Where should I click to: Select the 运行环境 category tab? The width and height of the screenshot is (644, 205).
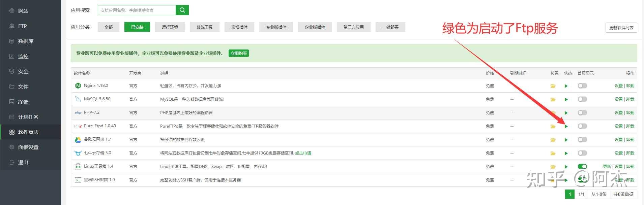170,27
